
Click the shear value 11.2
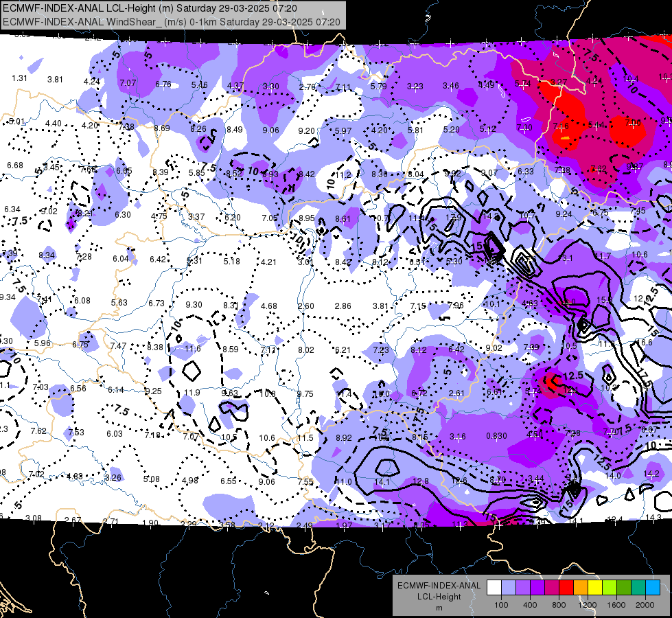point(343,174)
